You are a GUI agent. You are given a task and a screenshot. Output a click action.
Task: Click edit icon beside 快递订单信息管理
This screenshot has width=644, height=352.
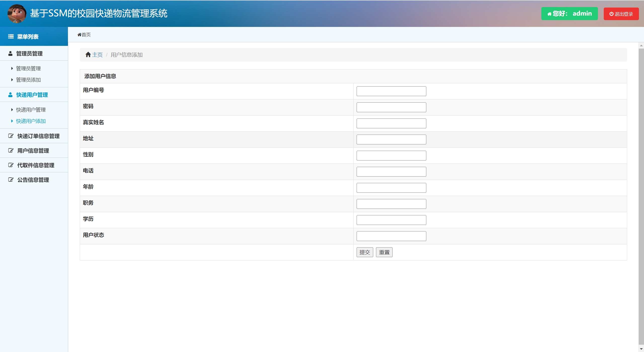tap(11, 136)
